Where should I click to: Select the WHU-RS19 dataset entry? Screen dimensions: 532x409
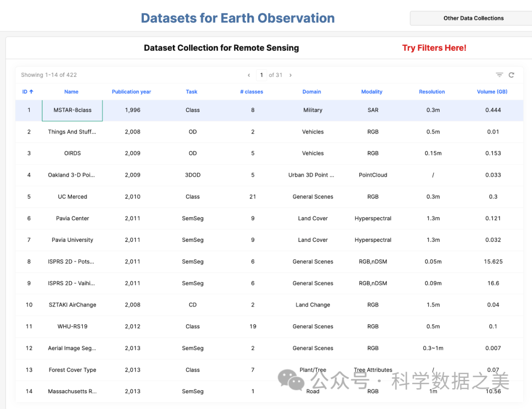[x=72, y=327]
